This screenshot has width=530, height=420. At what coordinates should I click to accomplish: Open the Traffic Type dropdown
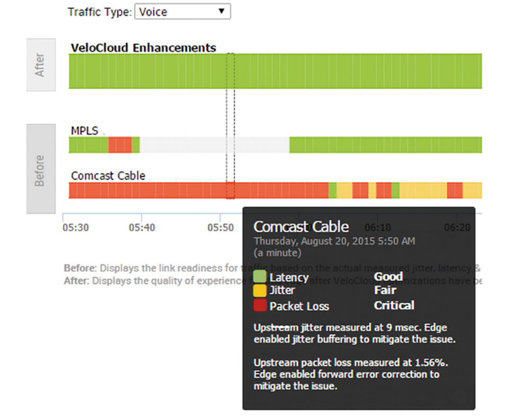tap(182, 12)
